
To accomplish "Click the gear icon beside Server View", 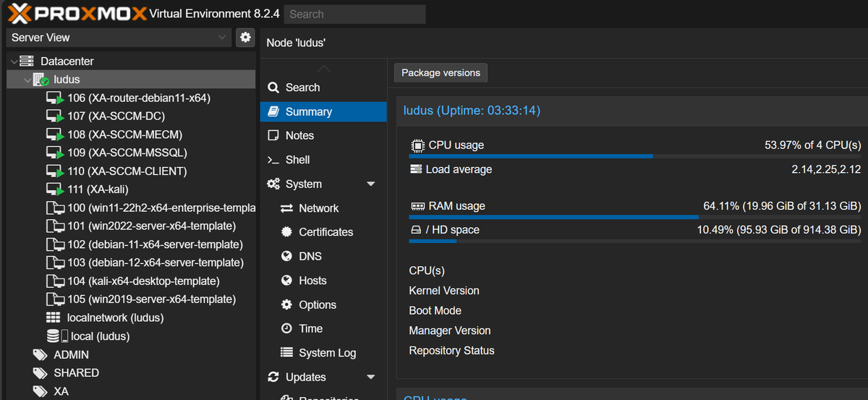I will click(x=245, y=38).
